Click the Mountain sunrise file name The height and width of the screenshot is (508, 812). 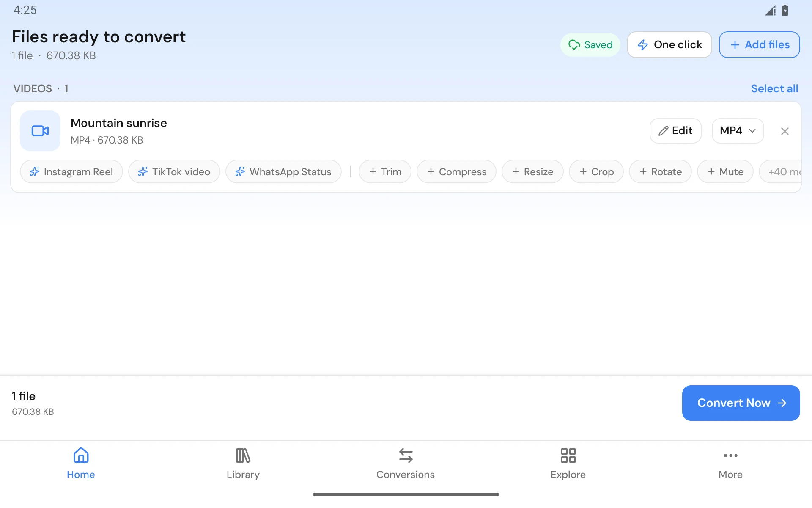point(119,123)
